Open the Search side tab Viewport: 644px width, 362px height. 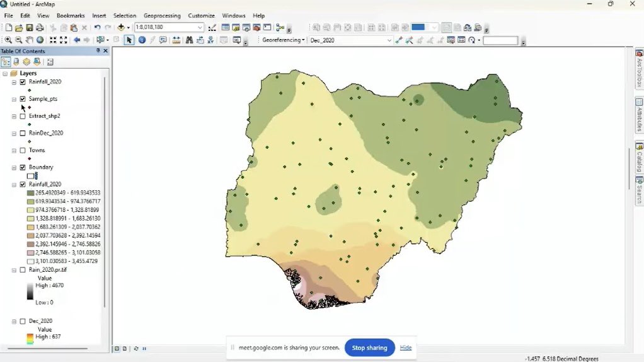(x=639, y=190)
